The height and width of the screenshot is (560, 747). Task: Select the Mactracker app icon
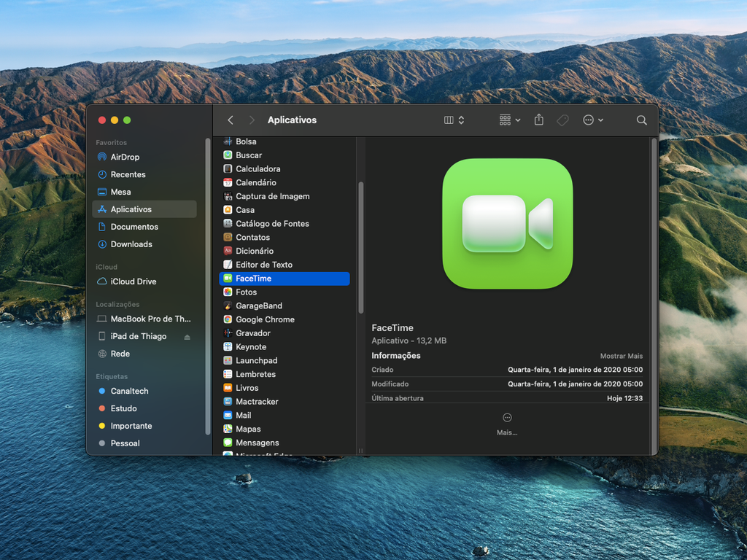228,402
